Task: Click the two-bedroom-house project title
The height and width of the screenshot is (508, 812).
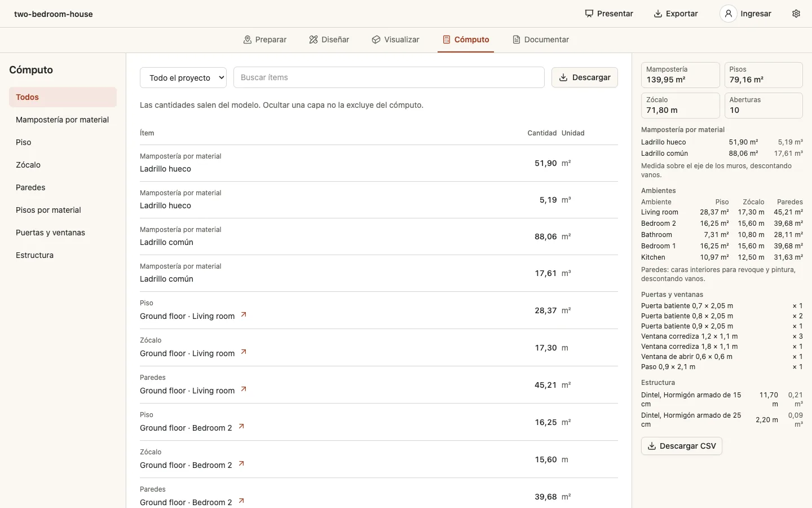Action: (54, 14)
